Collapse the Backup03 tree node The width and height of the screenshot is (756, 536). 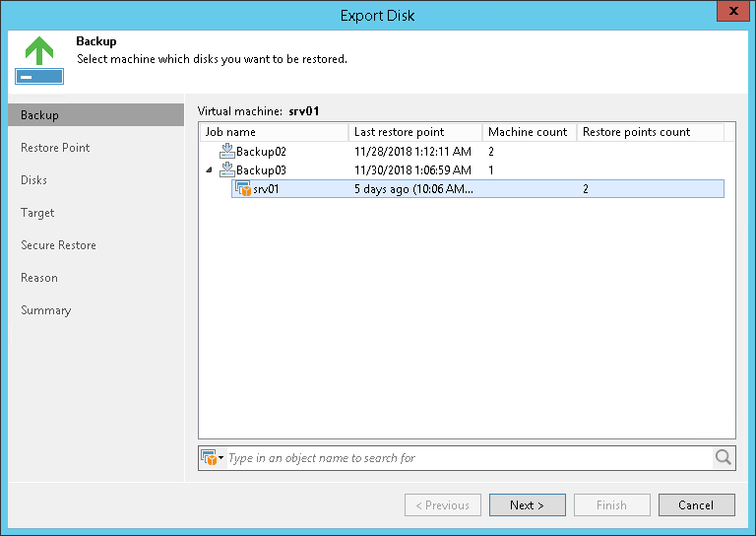pos(208,170)
